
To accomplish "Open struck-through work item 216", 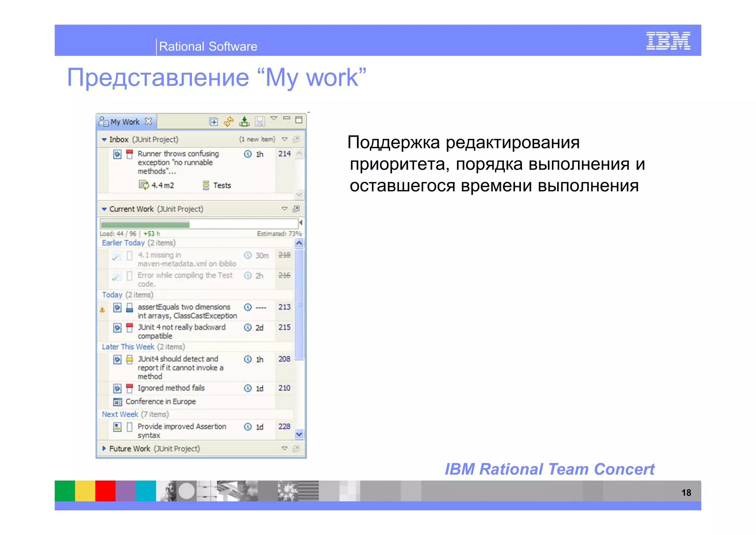I will [x=284, y=275].
